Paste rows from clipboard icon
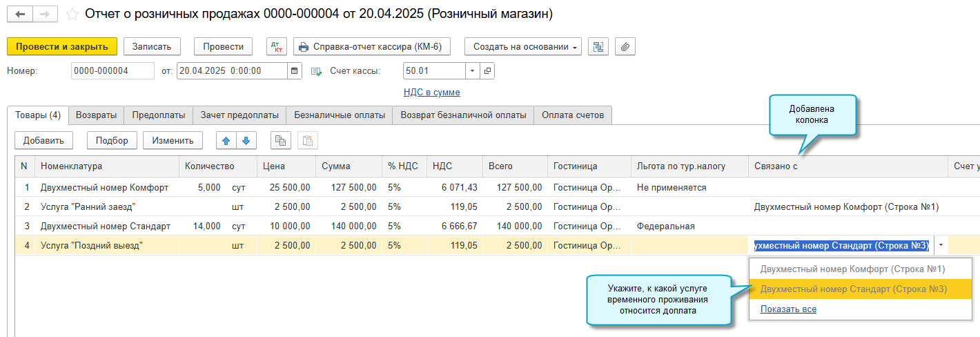Image resolution: width=980 pixels, height=337 pixels. 307,140
